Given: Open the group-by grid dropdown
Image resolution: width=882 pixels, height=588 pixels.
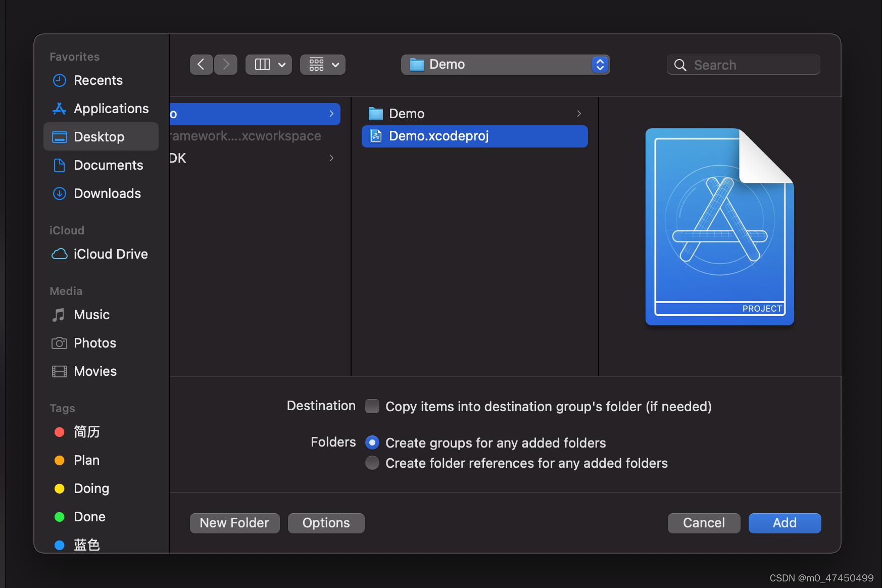Looking at the screenshot, I should tap(323, 65).
